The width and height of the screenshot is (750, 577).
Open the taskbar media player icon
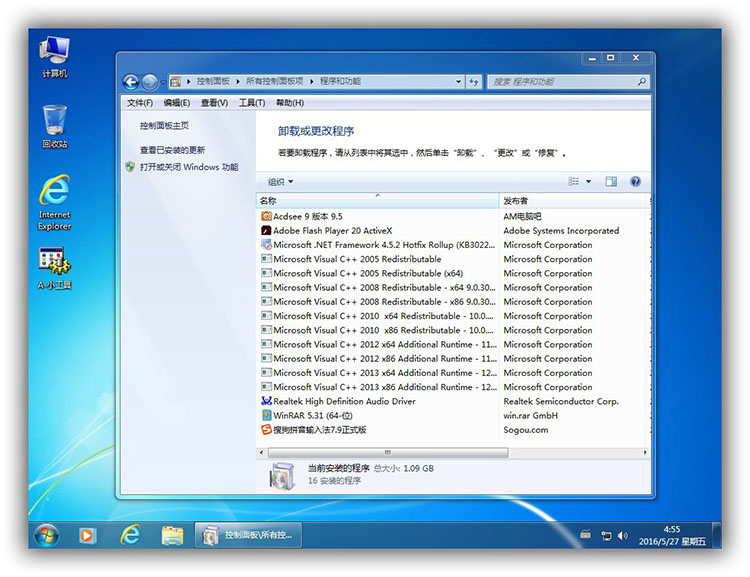point(88,535)
